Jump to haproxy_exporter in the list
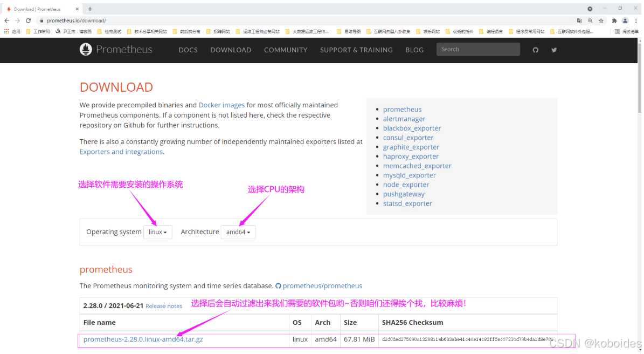 pyautogui.click(x=411, y=156)
